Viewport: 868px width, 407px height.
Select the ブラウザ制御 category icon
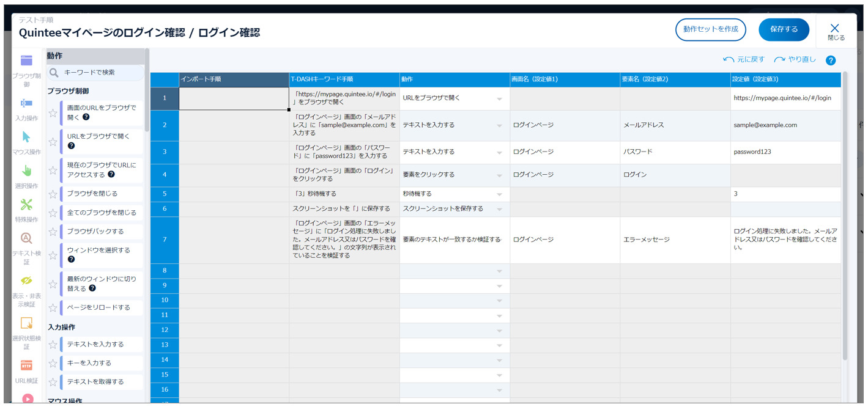pyautogui.click(x=26, y=61)
